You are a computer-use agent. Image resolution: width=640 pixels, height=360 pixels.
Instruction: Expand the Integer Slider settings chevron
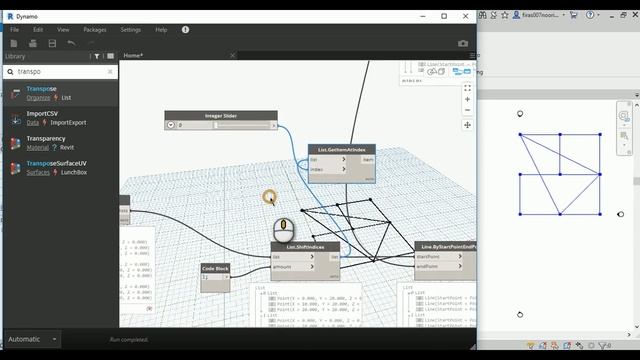(171, 125)
